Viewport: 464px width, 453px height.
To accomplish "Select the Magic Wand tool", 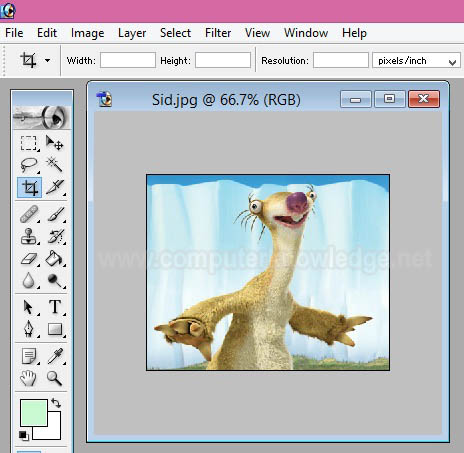I will pyautogui.click(x=54, y=165).
